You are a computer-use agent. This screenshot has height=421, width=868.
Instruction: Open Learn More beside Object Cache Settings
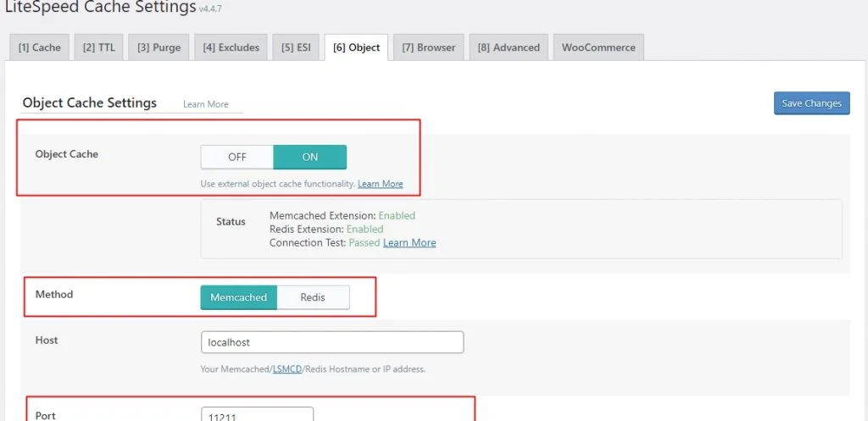coord(205,104)
